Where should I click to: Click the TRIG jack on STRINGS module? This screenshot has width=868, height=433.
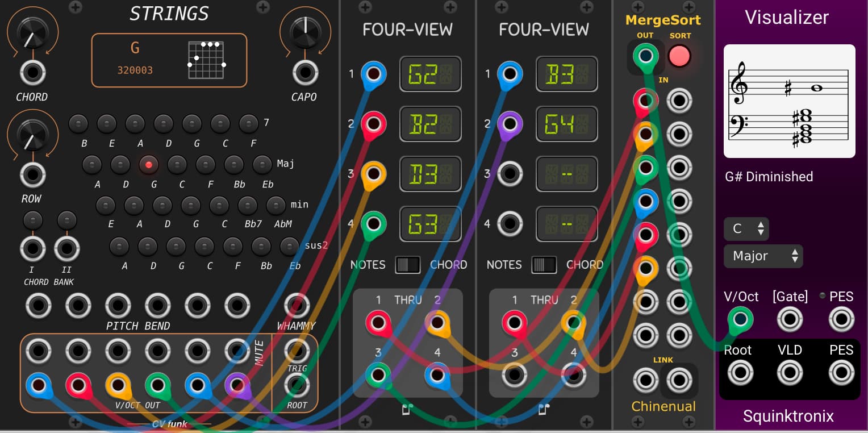(x=297, y=350)
